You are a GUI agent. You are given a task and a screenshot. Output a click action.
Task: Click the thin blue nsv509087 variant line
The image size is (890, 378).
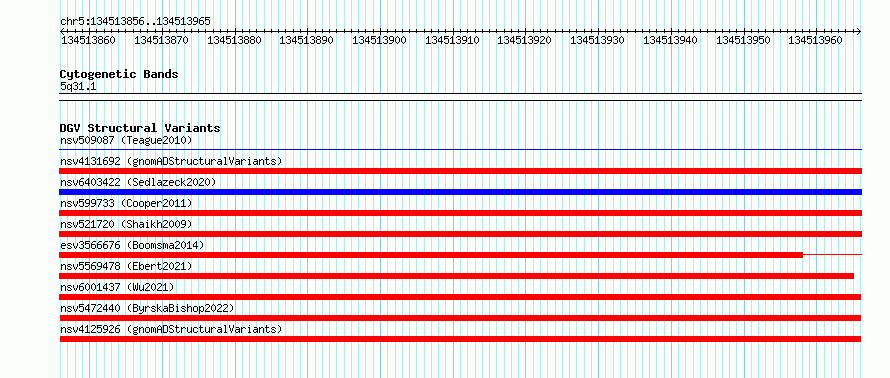460,150
